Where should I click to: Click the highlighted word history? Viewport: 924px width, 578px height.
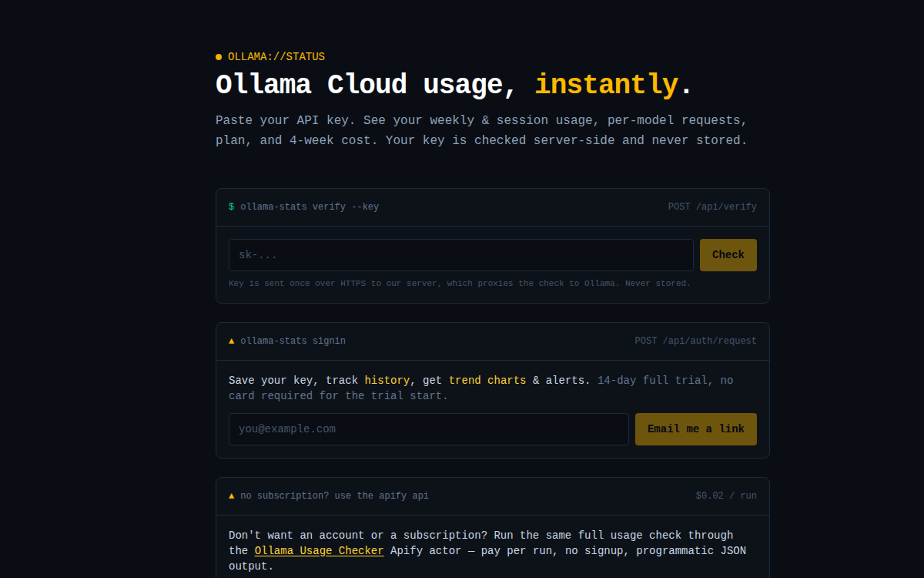coord(387,380)
